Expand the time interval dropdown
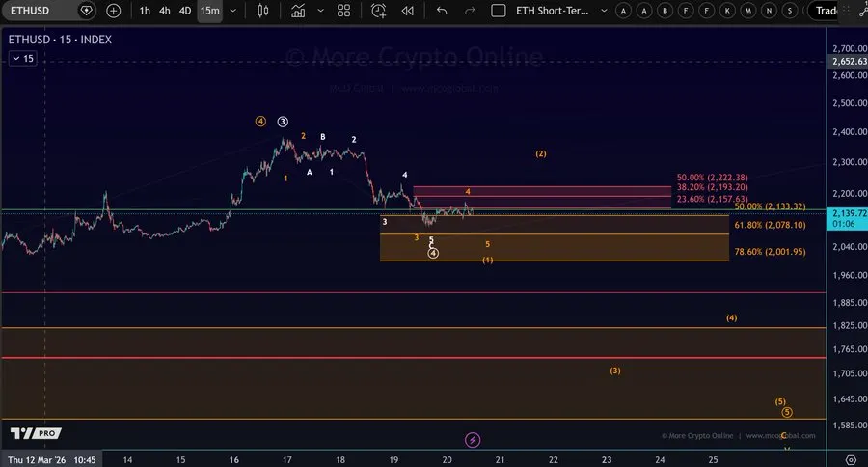The width and height of the screenshot is (868, 467). click(x=233, y=11)
